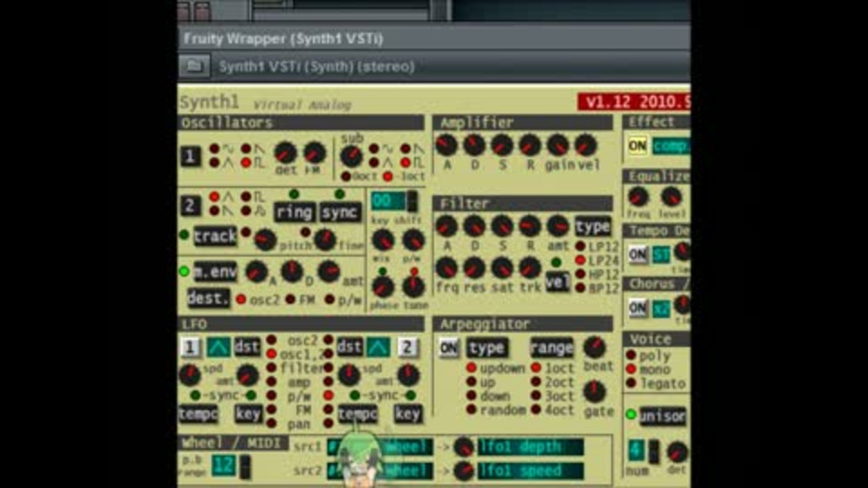
Task: Adjust oscillator 1 det knob
Action: tap(286, 153)
